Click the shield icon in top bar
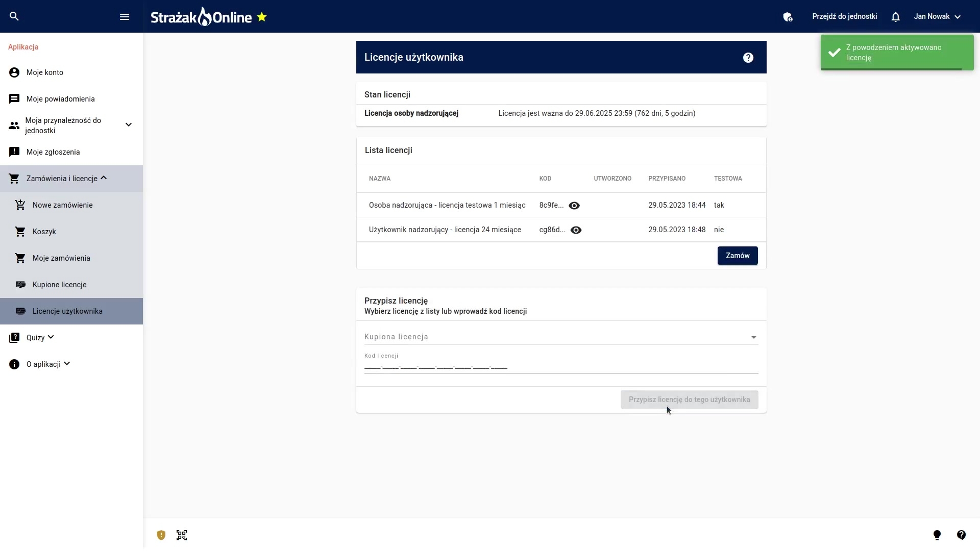The image size is (980, 551). coord(788,17)
